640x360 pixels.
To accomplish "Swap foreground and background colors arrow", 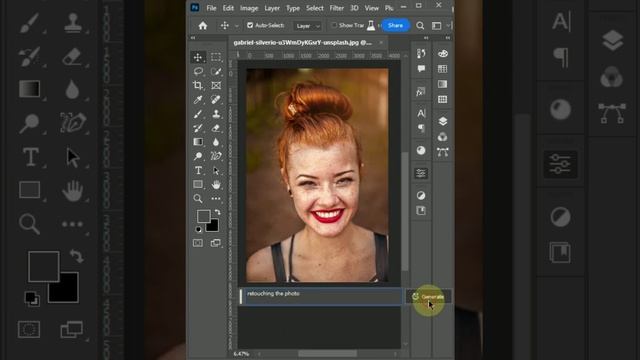I will coord(218,212).
